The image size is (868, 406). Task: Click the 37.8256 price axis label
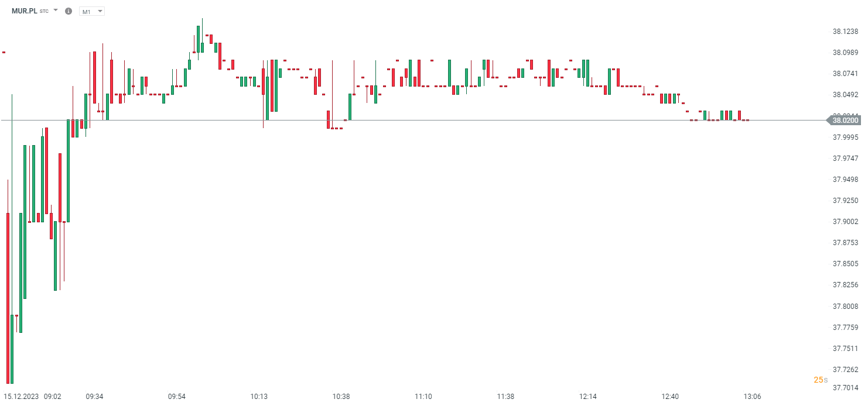pyautogui.click(x=845, y=285)
